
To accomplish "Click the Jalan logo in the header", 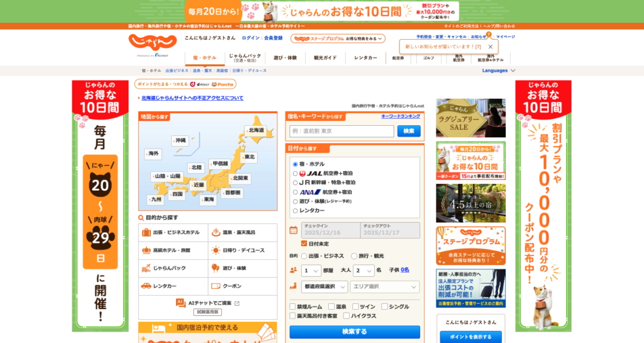I will 152,42.
